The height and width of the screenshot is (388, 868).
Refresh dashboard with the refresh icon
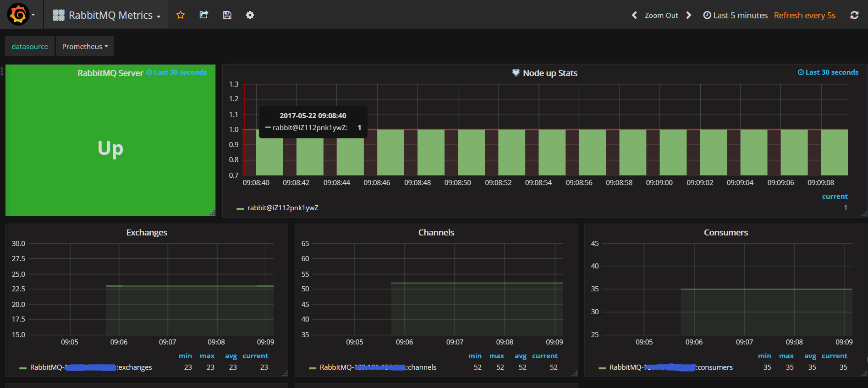pyautogui.click(x=854, y=15)
